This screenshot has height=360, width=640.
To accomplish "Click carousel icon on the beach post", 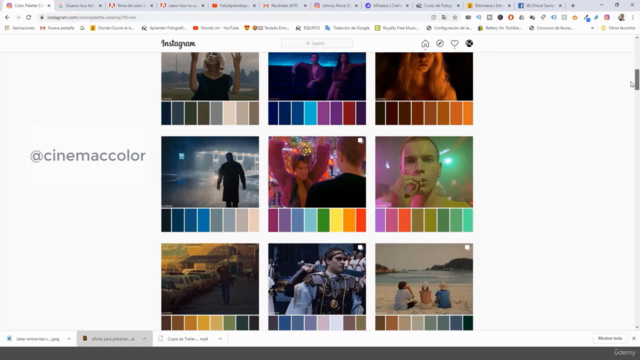I will pos(467,247).
